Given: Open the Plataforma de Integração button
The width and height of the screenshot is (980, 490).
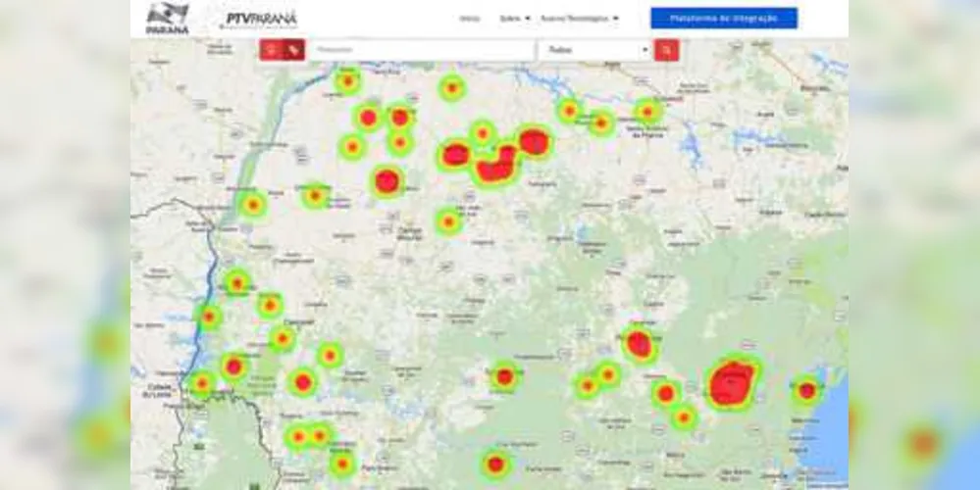Looking at the screenshot, I should coord(724,18).
